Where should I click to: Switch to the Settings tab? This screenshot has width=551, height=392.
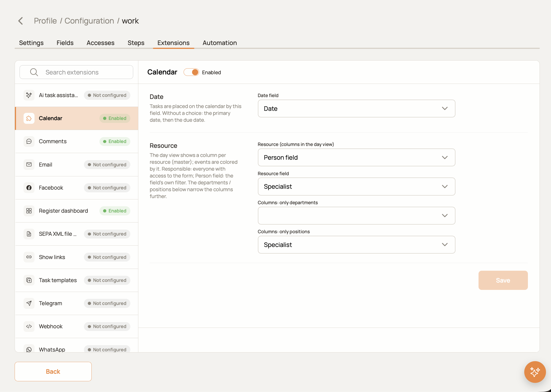(x=31, y=43)
